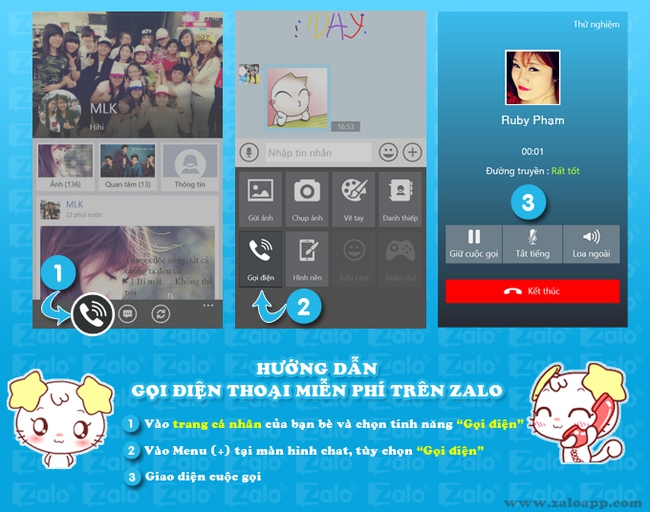The image size is (650, 512).
Task: Tap the MLK post author name
Action: [75, 204]
